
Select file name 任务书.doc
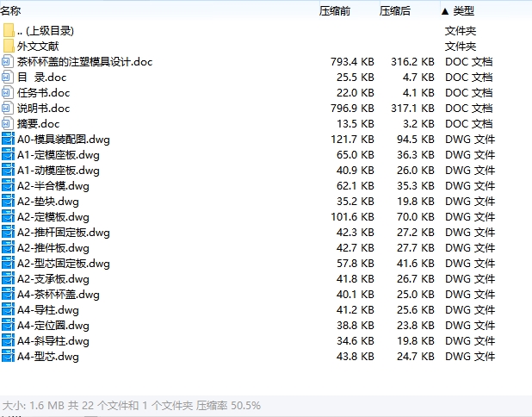coord(43,93)
